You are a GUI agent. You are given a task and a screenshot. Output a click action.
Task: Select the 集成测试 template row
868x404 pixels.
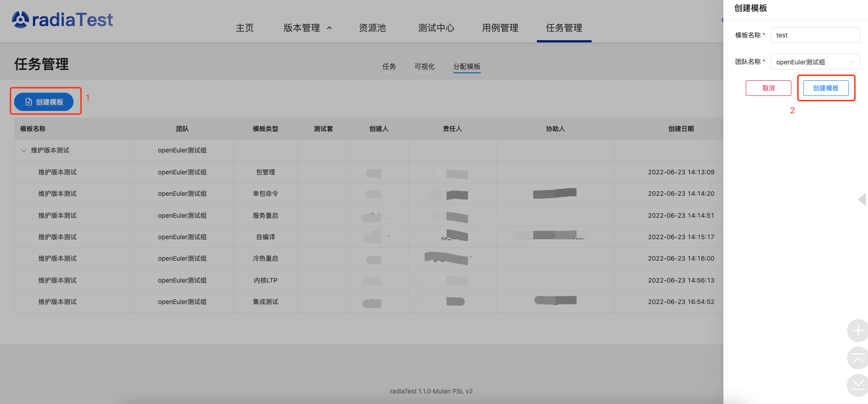pos(265,302)
